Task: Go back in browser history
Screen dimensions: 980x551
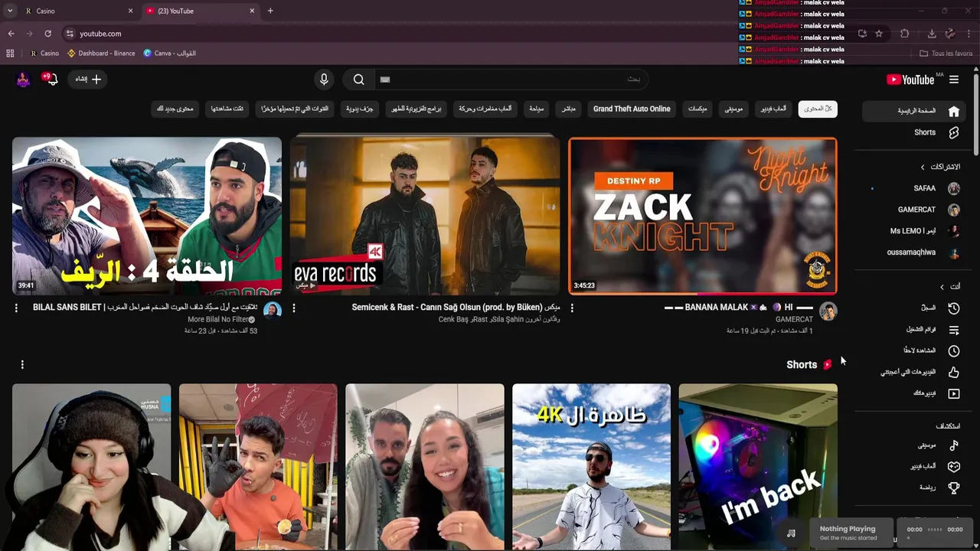Action: (11, 34)
